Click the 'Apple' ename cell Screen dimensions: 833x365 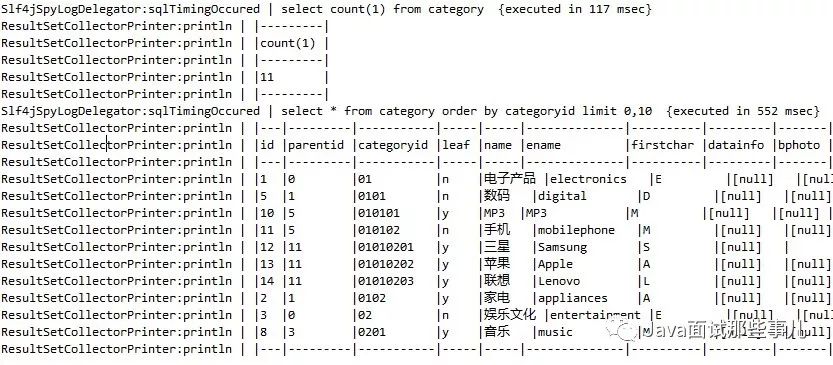pos(555,264)
